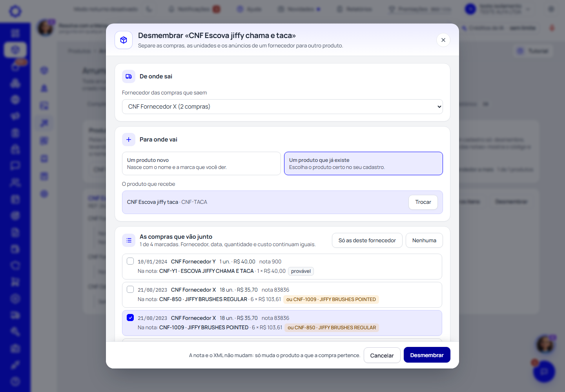
Task: Choose the Um produto que já existe option
Action: [363, 163]
